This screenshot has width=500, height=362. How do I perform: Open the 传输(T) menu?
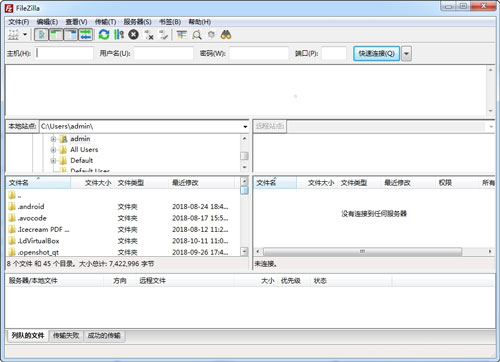click(105, 22)
